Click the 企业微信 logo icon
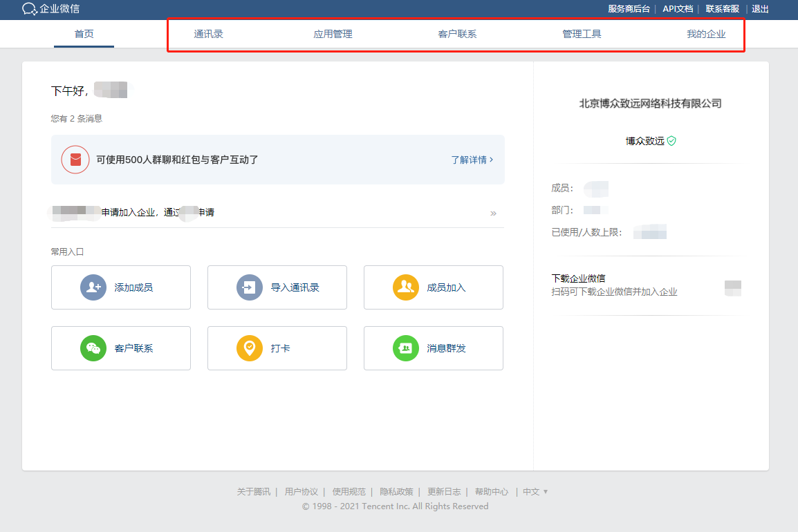Viewport: 798px width, 532px height. [30, 9]
